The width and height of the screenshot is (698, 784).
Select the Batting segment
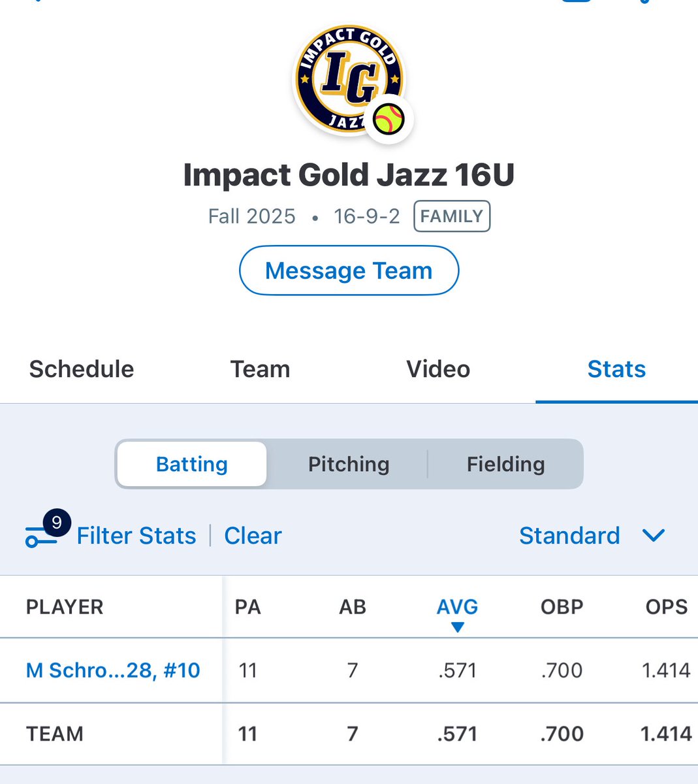pyautogui.click(x=192, y=464)
